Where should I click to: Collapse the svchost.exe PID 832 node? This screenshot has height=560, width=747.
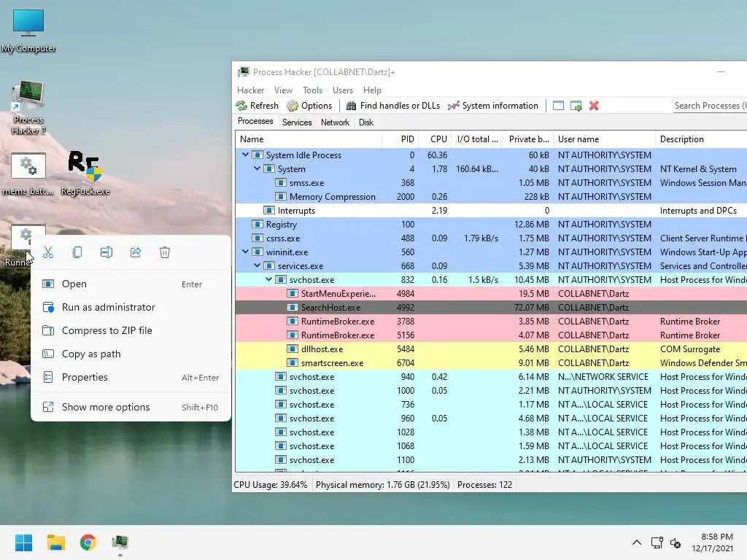coord(268,279)
